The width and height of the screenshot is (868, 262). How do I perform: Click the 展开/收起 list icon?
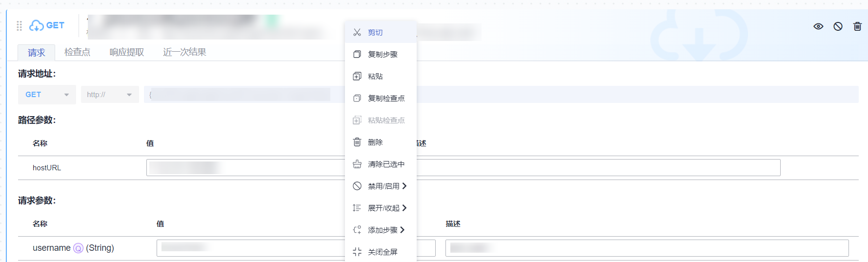point(357,208)
